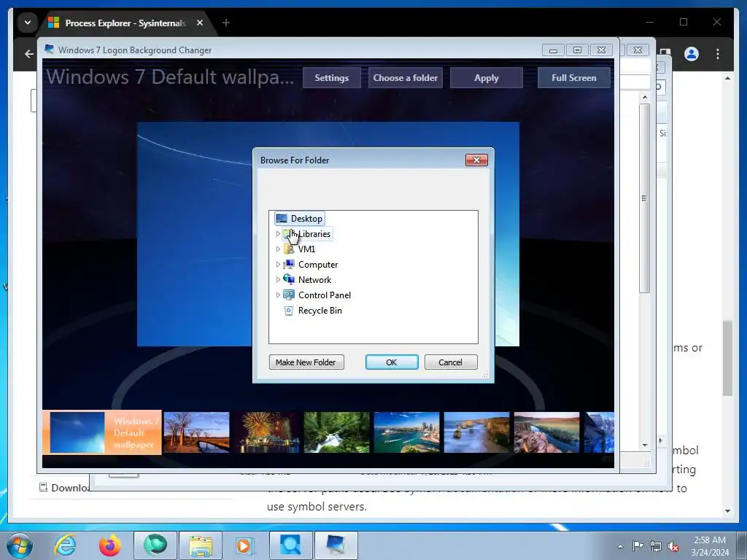Click the browser page vertical scrollbar thumb

727,358
